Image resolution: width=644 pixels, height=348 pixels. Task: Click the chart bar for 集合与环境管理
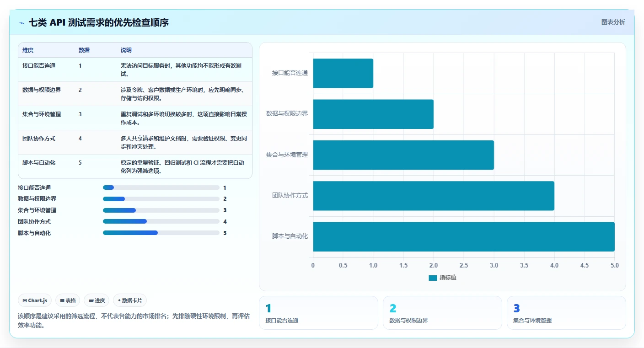[x=403, y=155]
